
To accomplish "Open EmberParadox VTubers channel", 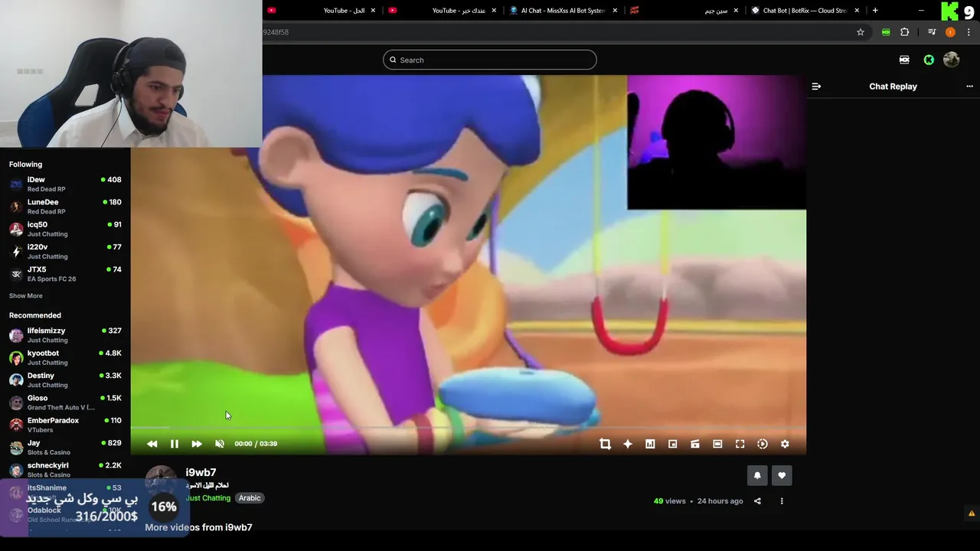I will [x=65, y=425].
